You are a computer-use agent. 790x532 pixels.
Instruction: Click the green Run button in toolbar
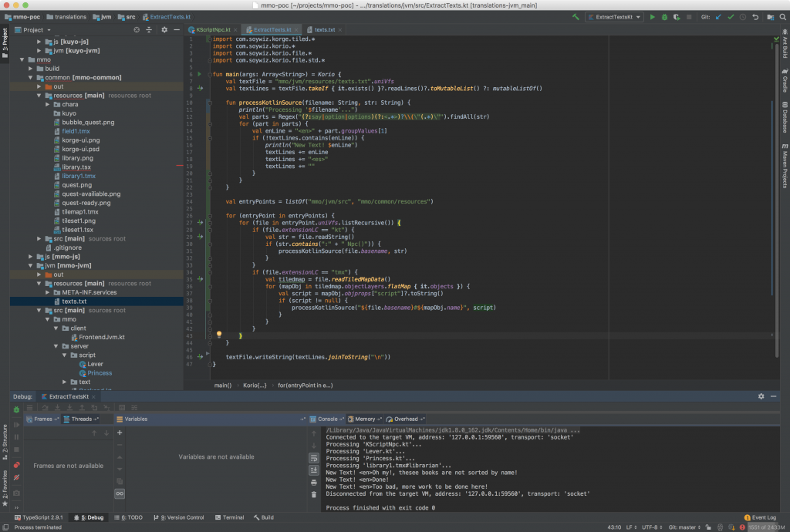653,16
